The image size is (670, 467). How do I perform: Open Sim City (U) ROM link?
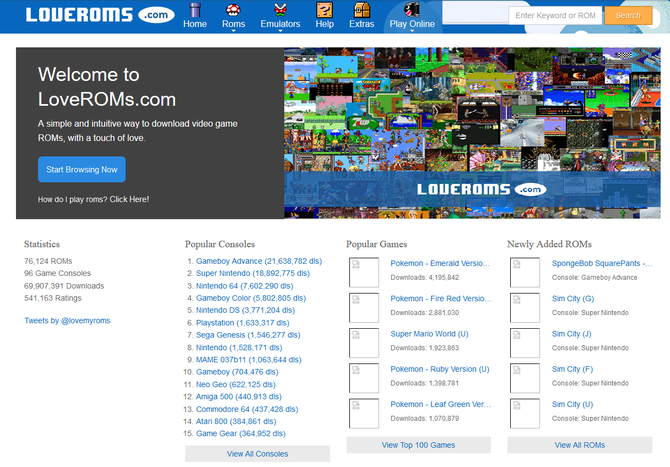(572, 404)
